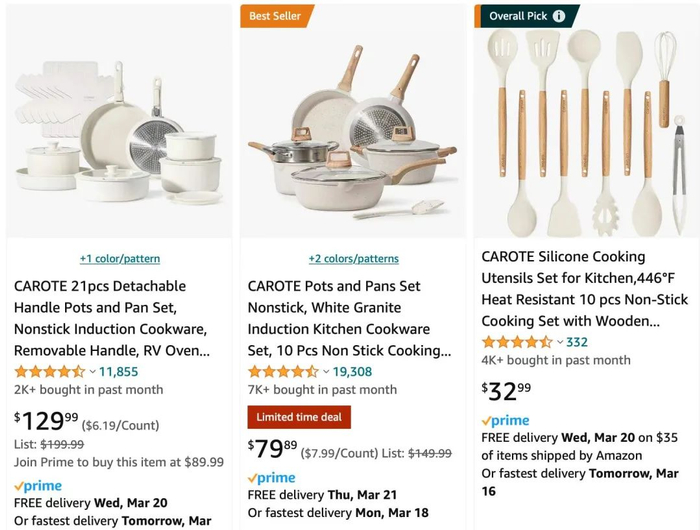View the 11,855 reviews
Image resolution: width=700 pixels, height=530 pixels.
(118, 372)
